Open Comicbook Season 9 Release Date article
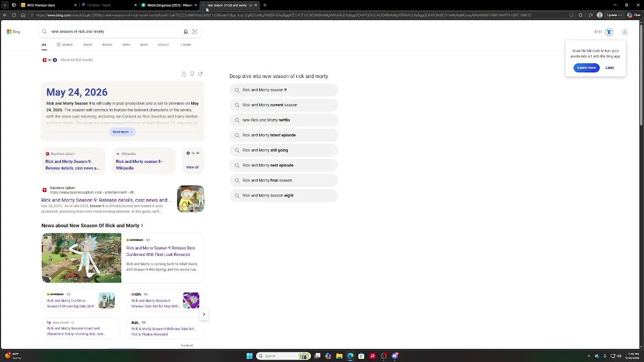The height and width of the screenshot is (362, 644). coord(160,251)
